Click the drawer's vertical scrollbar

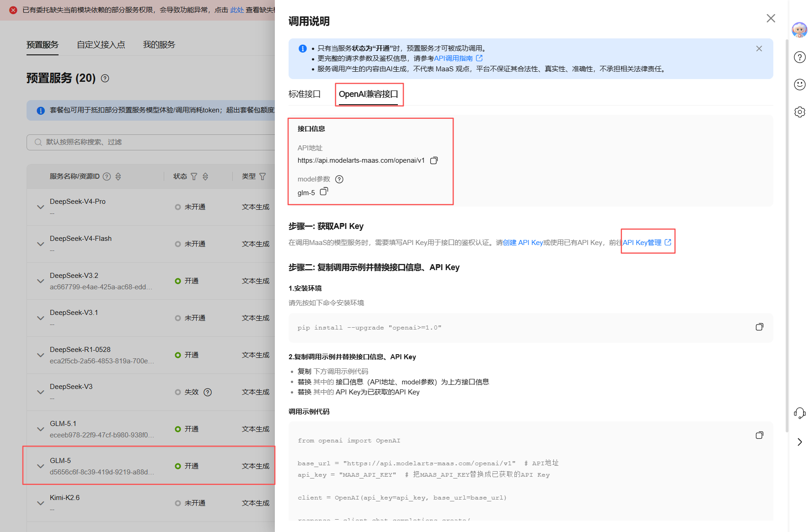(787, 235)
